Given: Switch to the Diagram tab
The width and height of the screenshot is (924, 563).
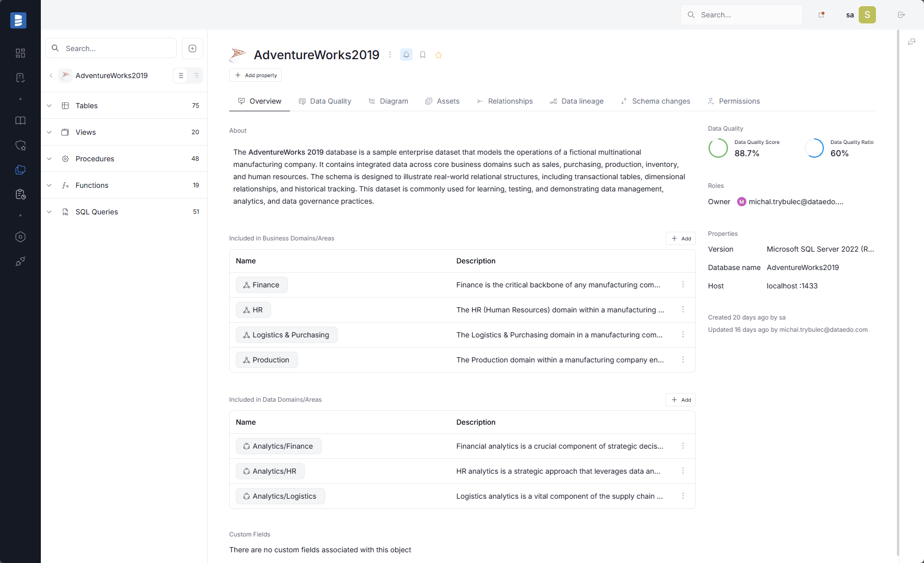Looking at the screenshot, I should [388, 101].
